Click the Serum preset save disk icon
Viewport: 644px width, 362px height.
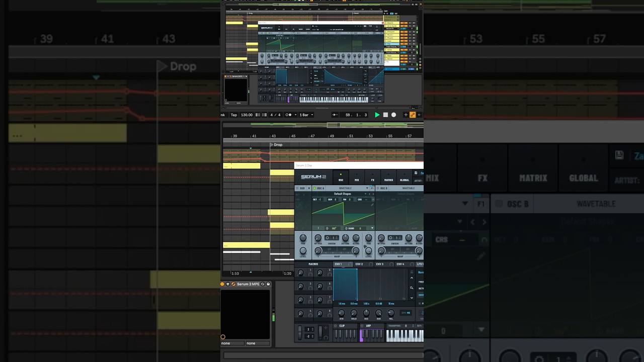pos(416,173)
